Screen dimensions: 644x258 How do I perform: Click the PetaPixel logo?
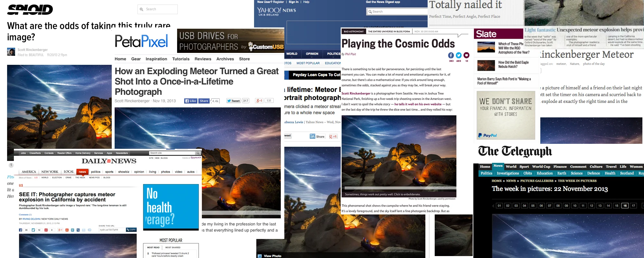(x=141, y=41)
